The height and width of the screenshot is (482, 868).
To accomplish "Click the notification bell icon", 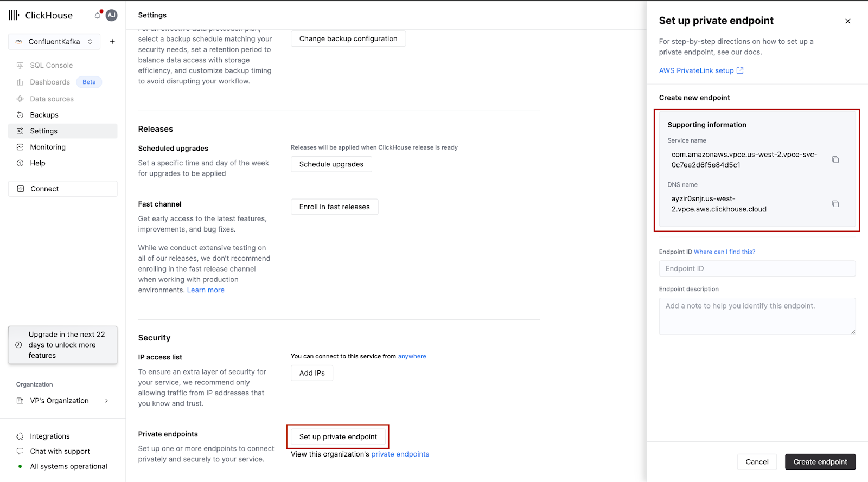I will [x=98, y=15].
